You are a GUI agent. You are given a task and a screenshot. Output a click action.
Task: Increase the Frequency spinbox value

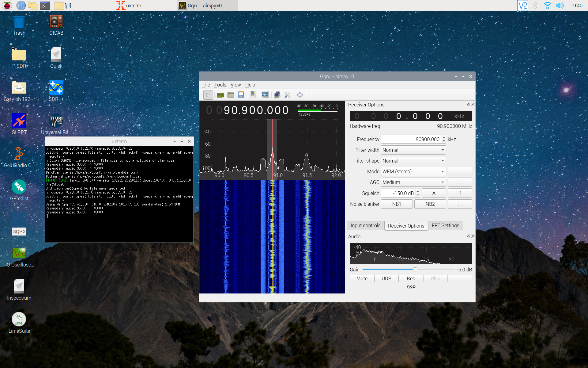pyautogui.click(x=444, y=137)
